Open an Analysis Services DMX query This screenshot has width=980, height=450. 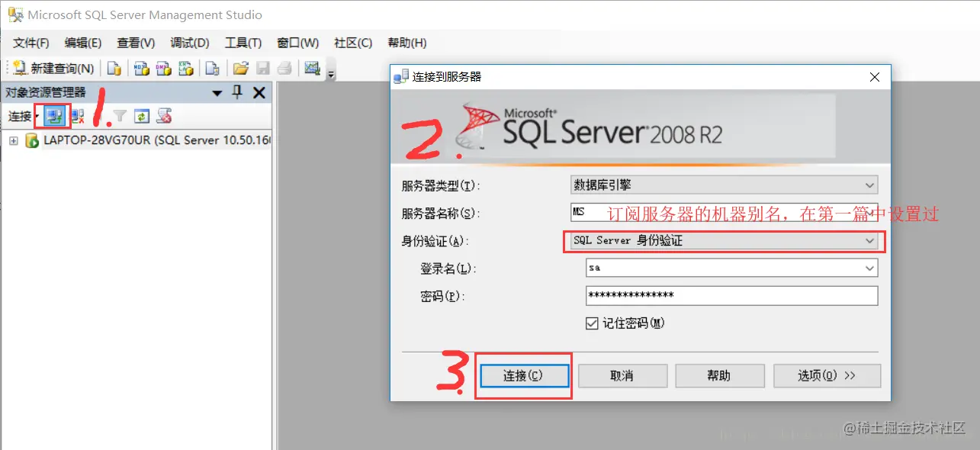pos(163,69)
